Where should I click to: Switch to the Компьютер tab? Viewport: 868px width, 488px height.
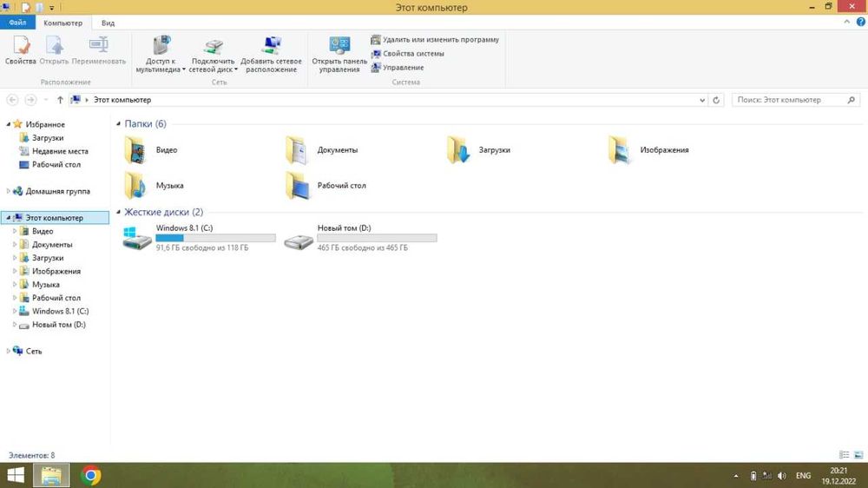tap(63, 23)
